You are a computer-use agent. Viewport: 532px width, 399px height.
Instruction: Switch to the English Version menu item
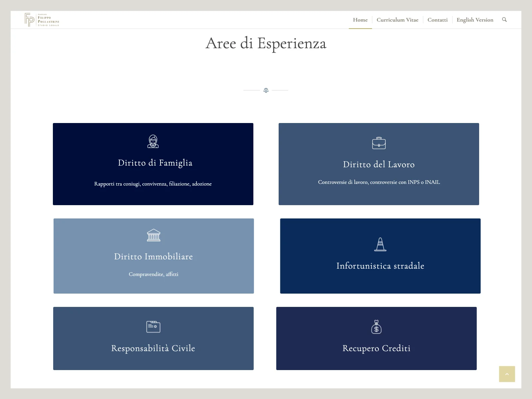[x=475, y=20]
